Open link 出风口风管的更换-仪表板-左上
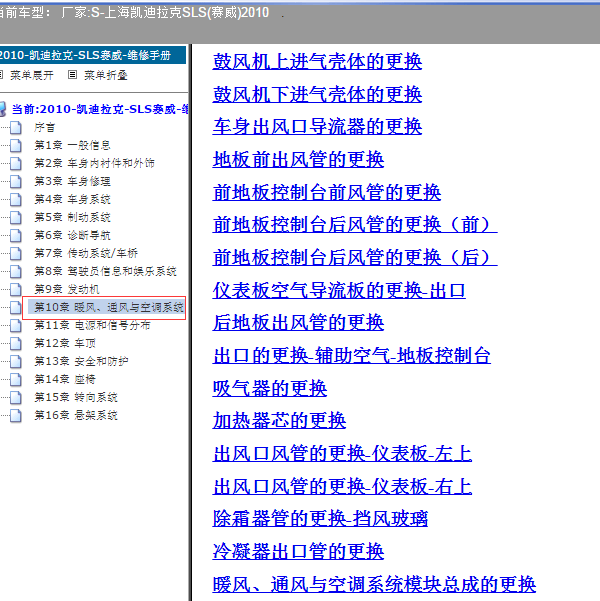 (x=342, y=454)
